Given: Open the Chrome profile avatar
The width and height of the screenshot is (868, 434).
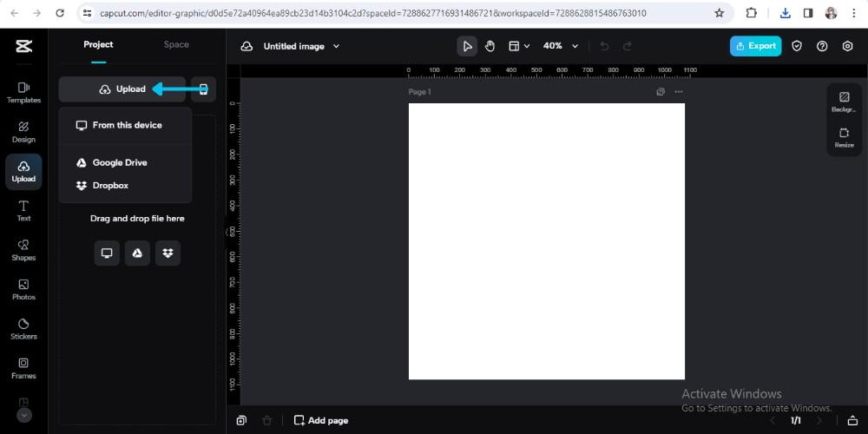Looking at the screenshot, I should [x=831, y=13].
